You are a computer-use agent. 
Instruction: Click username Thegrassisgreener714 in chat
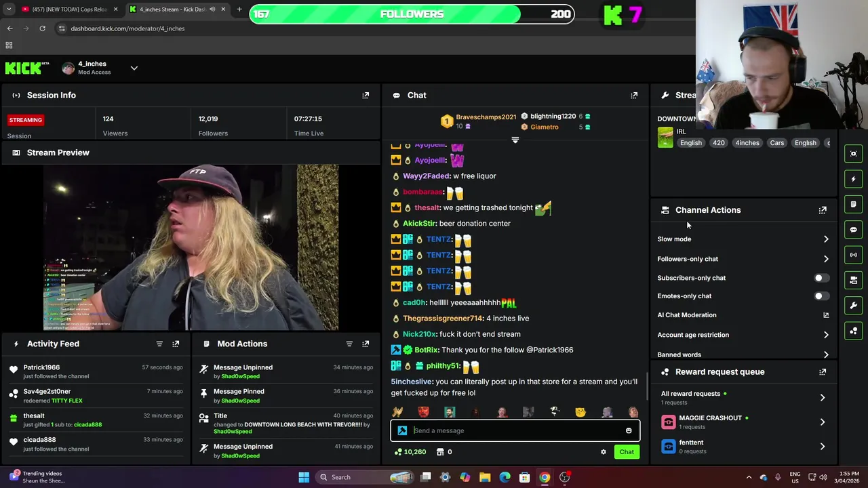(x=443, y=319)
